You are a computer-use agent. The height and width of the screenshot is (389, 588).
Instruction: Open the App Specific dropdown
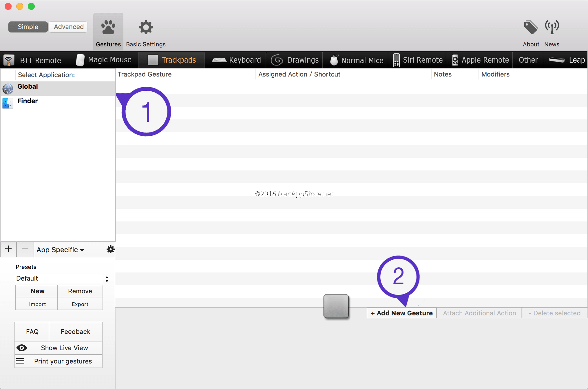pos(60,250)
